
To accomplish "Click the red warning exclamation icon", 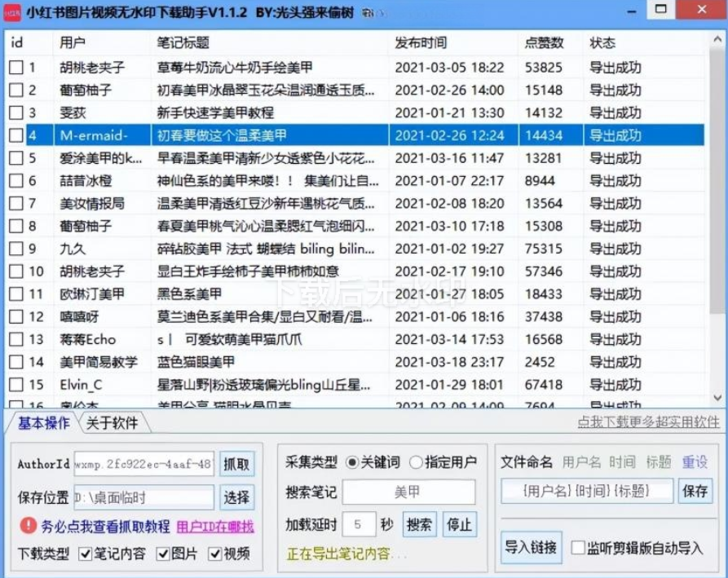I will tap(29, 526).
